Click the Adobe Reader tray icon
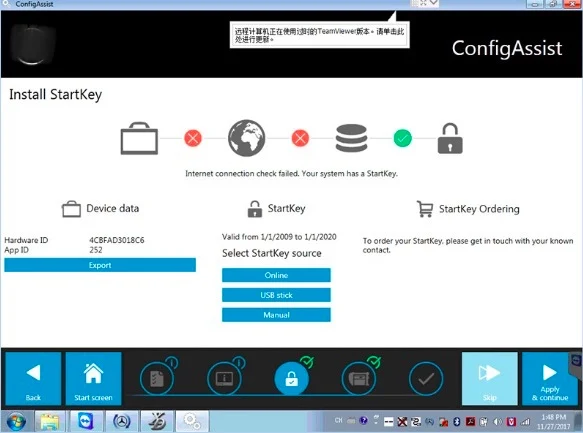583x433 pixels. click(x=471, y=421)
